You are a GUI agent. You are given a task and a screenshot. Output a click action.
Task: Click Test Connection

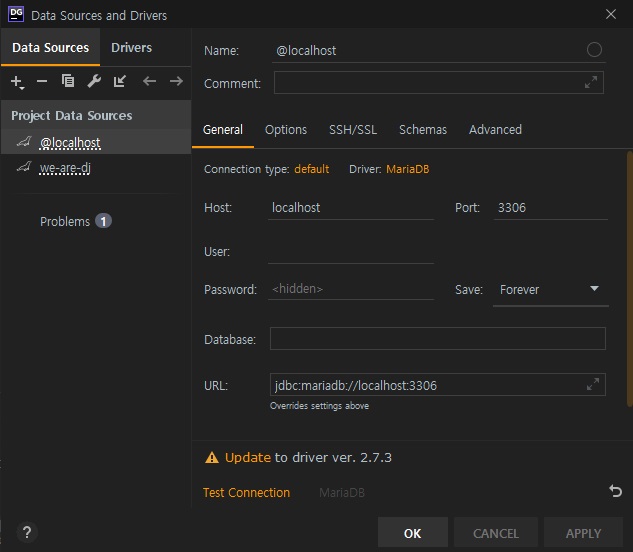point(246,493)
